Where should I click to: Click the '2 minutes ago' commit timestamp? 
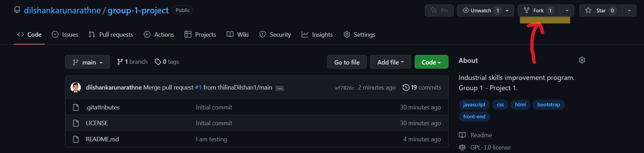click(377, 87)
